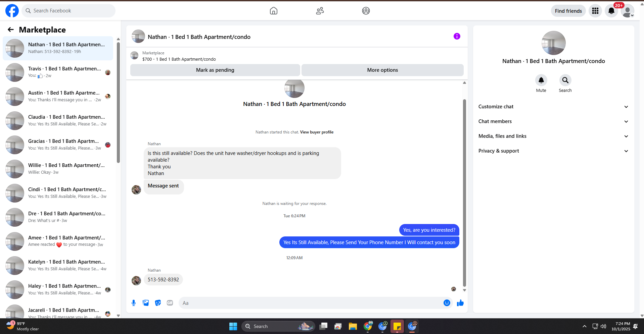The height and width of the screenshot is (334, 644).
Task: Open Dre conversation in the chat list
Action: pos(58,217)
